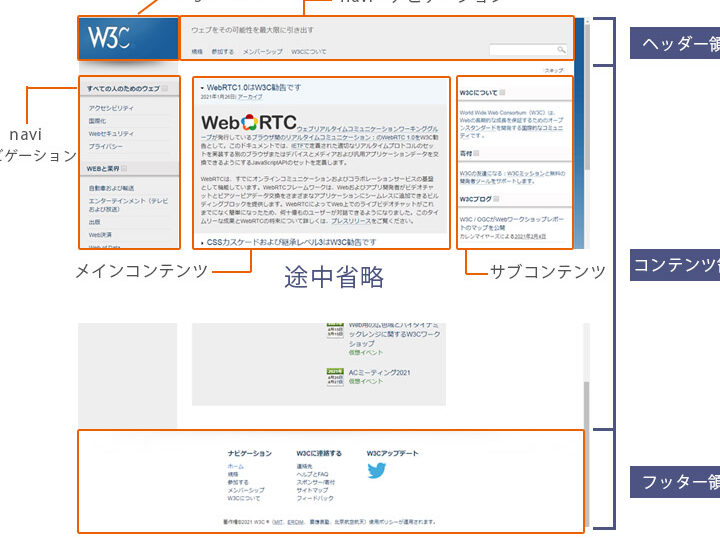
Task: Toggle the small box next to 寄付
Action: (478, 154)
